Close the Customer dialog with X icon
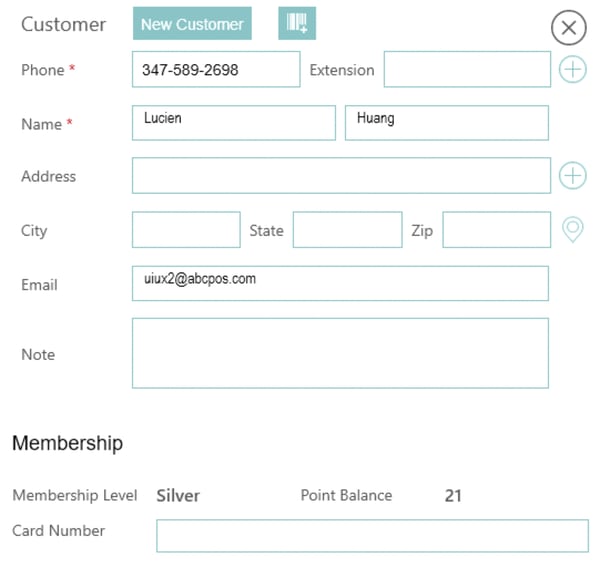The width and height of the screenshot is (600, 568). pos(569,28)
